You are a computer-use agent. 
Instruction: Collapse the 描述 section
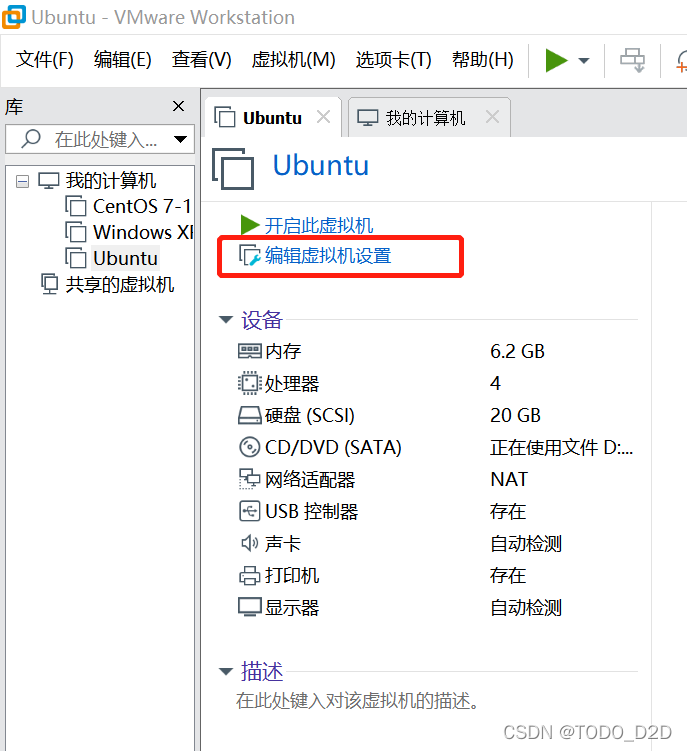pos(226,671)
